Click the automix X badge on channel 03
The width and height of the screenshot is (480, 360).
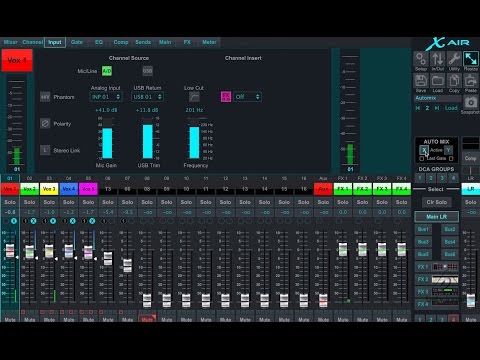coord(53,221)
